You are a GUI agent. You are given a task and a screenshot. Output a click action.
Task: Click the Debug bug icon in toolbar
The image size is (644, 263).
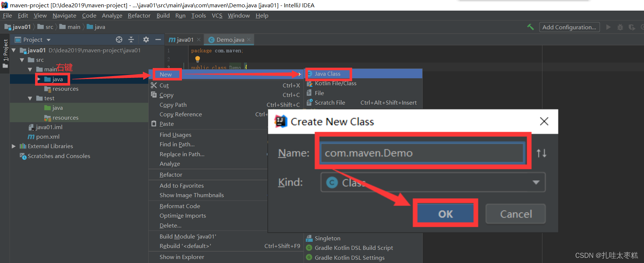pos(620,27)
